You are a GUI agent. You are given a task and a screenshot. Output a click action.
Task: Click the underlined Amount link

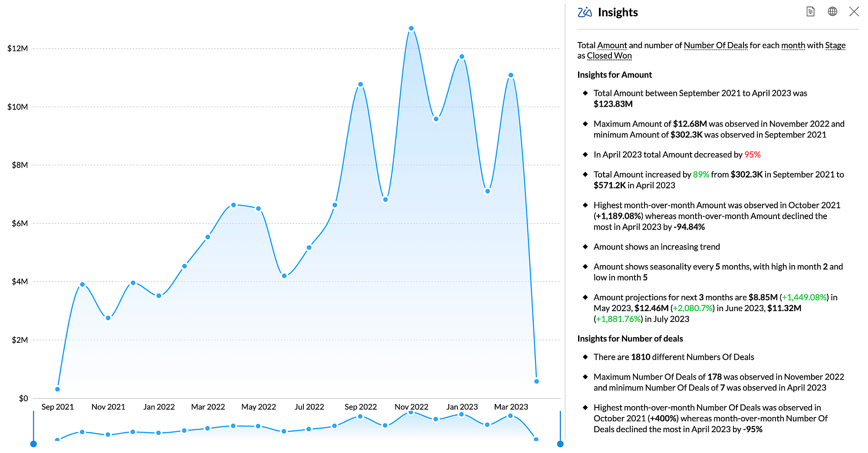click(x=612, y=46)
